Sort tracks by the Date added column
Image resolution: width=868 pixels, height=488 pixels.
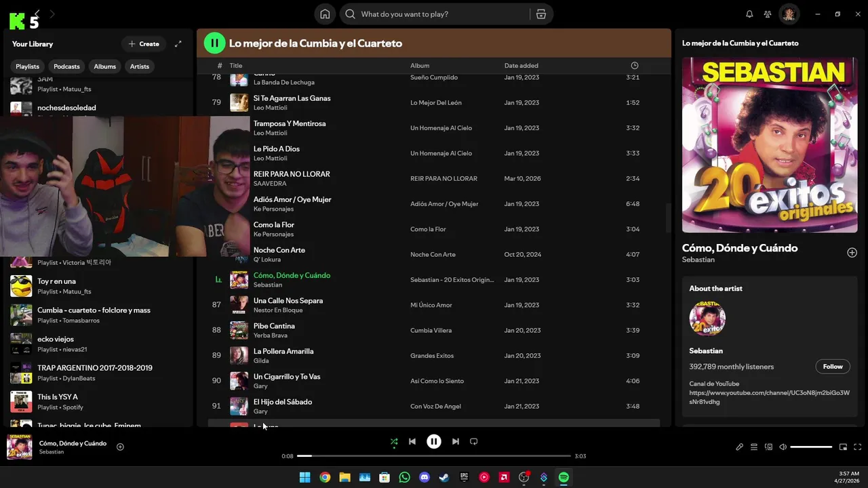point(521,66)
